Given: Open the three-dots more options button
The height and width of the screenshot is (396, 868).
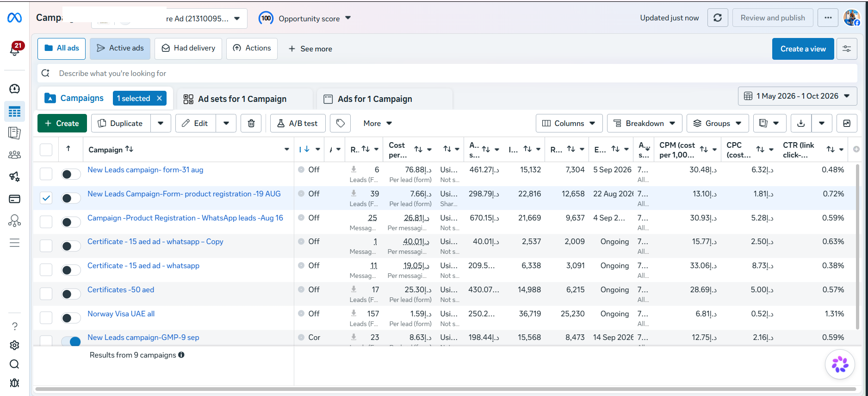Looking at the screenshot, I should point(828,18).
